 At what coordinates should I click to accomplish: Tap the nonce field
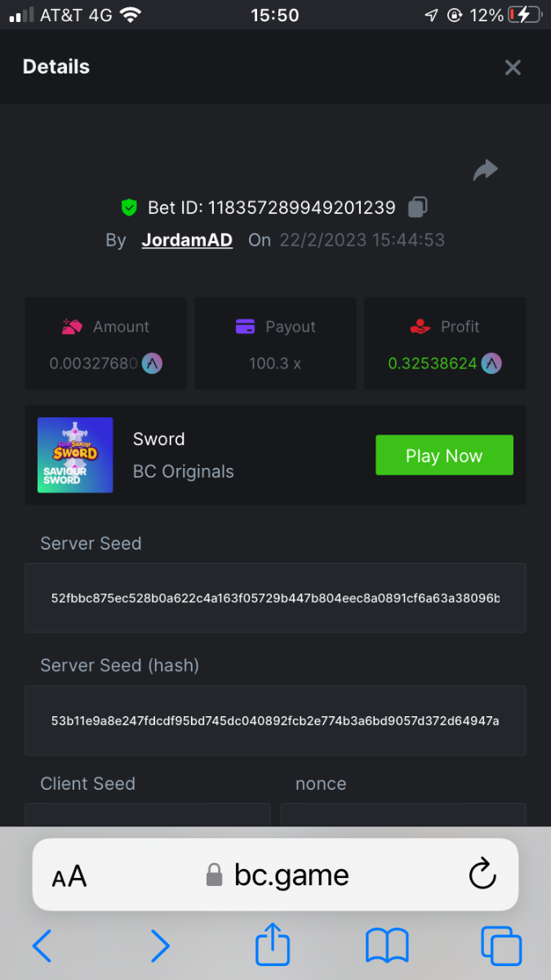[x=403, y=815]
